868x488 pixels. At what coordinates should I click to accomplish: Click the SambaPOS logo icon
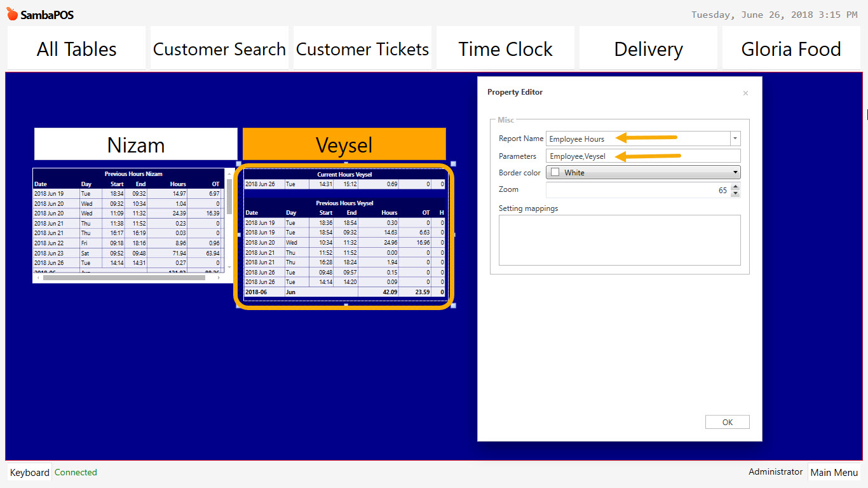[11, 14]
